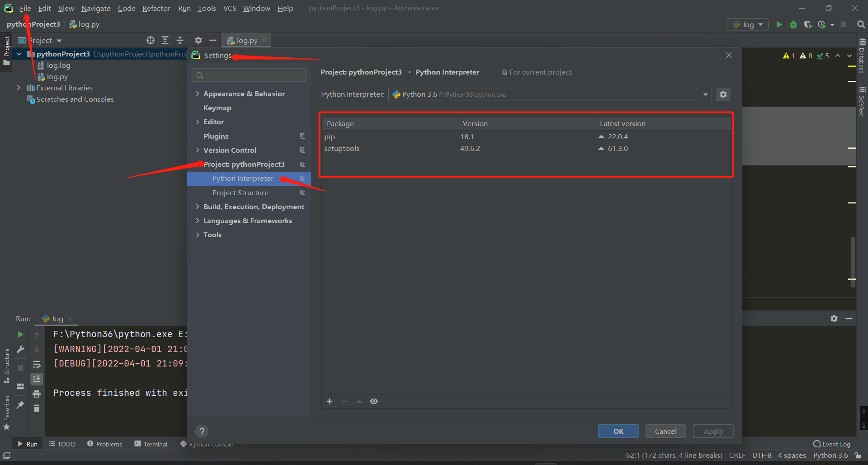The width and height of the screenshot is (868, 465).
Task: Switch to Problems tool tab
Action: tap(104, 444)
